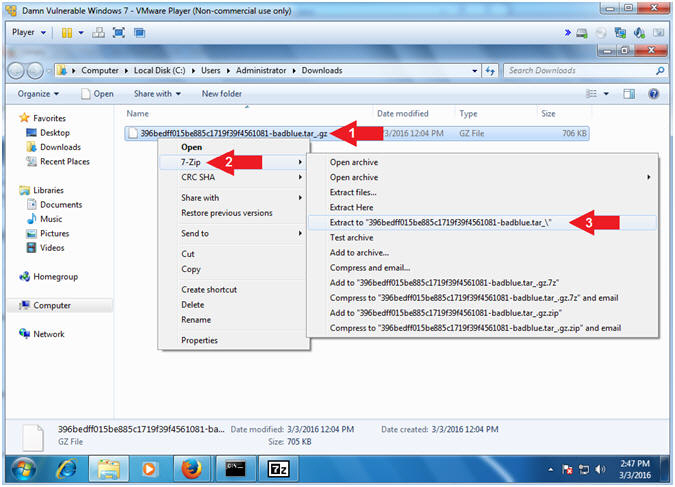The image size is (675, 487).
Task: Show hidden tray icons arrow
Action: pos(551,470)
